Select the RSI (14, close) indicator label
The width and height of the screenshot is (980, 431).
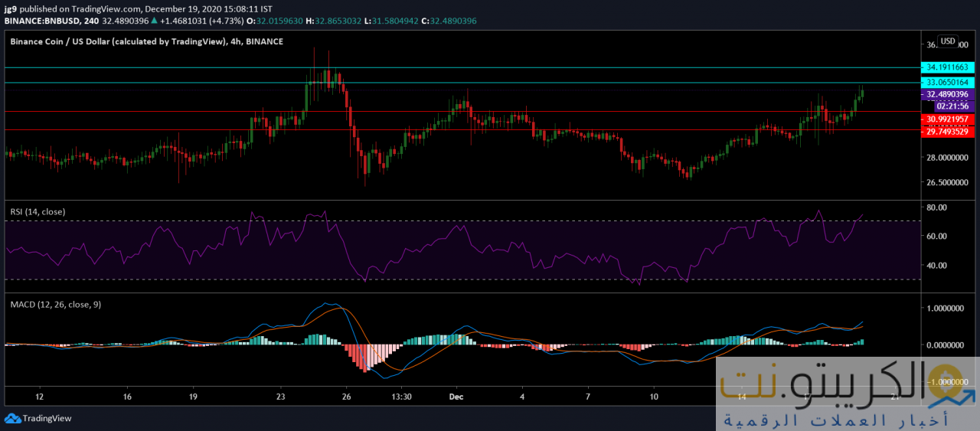[x=38, y=211]
